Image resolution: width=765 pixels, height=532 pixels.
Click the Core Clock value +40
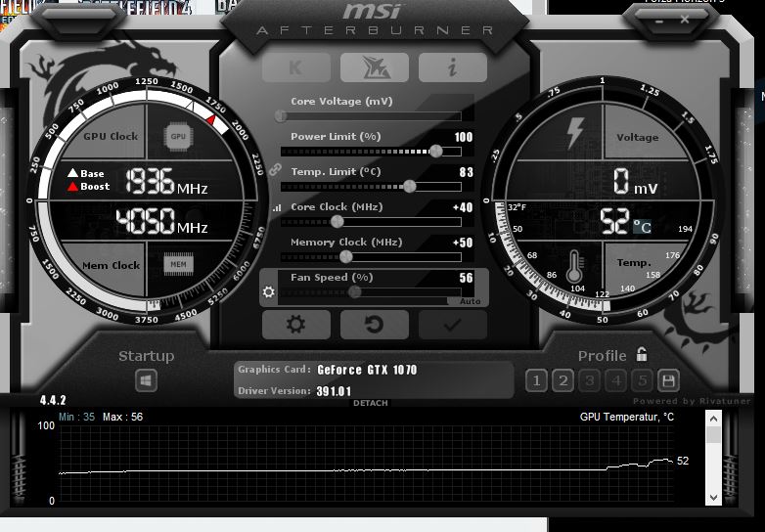463,207
